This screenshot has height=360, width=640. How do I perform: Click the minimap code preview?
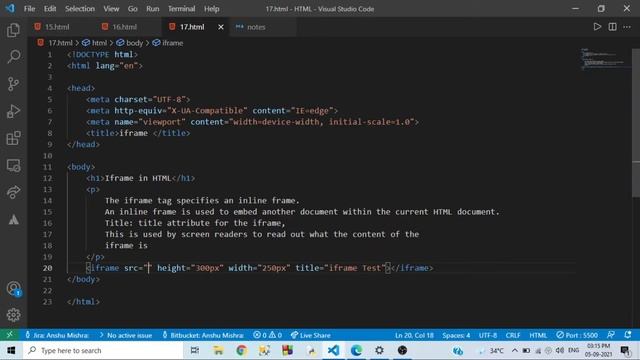pos(606,59)
